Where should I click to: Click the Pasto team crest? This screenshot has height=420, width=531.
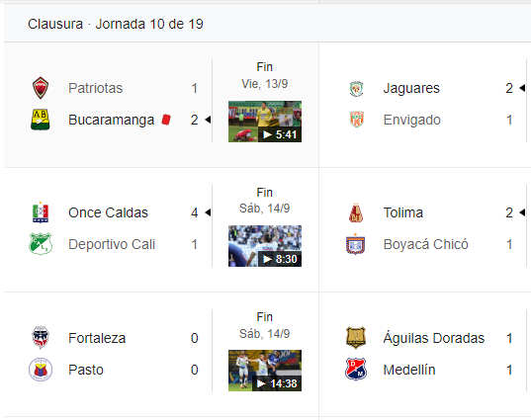click(41, 370)
